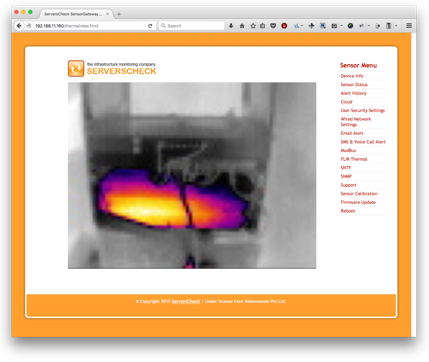Open the Firmware Update page

[358, 202]
